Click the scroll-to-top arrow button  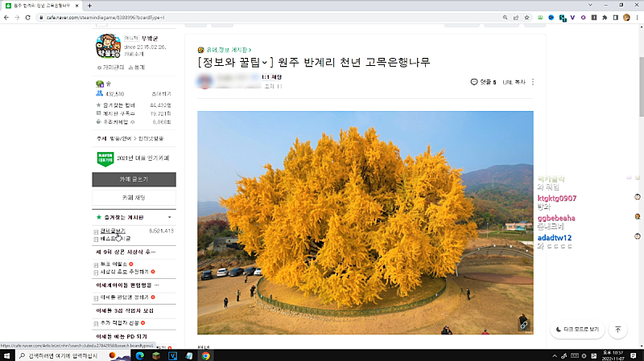pyautogui.click(x=618, y=330)
